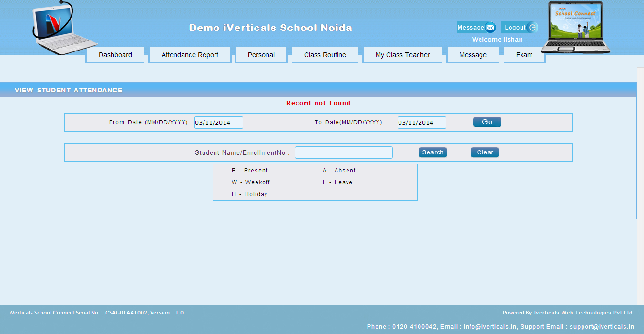This screenshot has height=334, width=644.
Task: Switch to the Personal tab
Action: [x=261, y=55]
